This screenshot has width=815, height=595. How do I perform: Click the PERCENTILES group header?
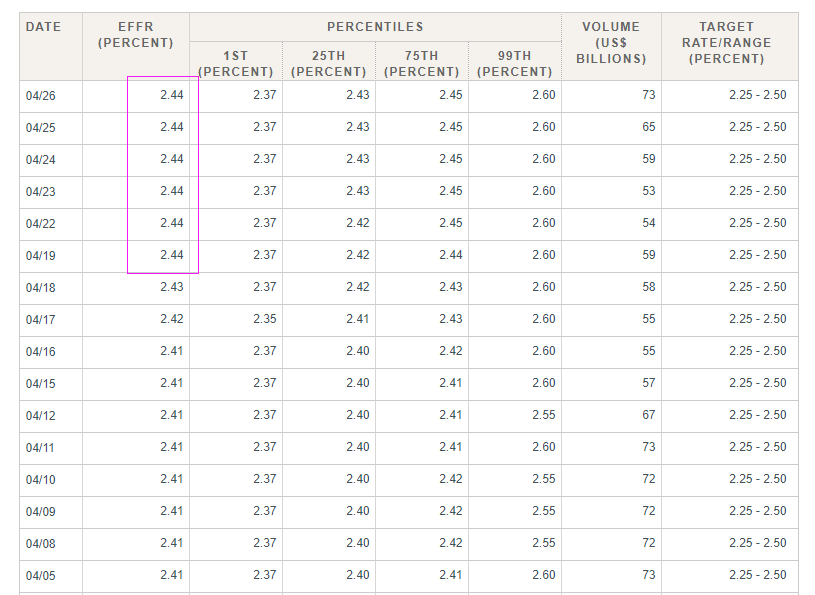pyautogui.click(x=375, y=27)
